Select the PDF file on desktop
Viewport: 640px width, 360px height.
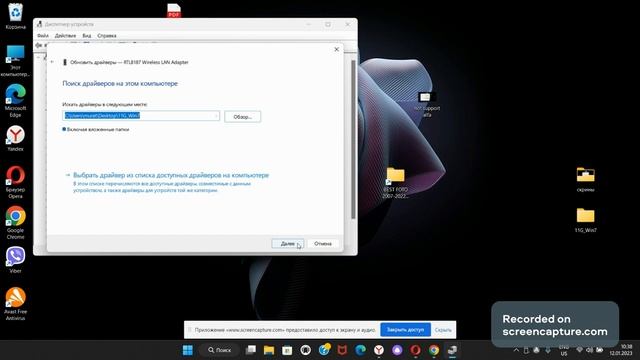[174, 10]
